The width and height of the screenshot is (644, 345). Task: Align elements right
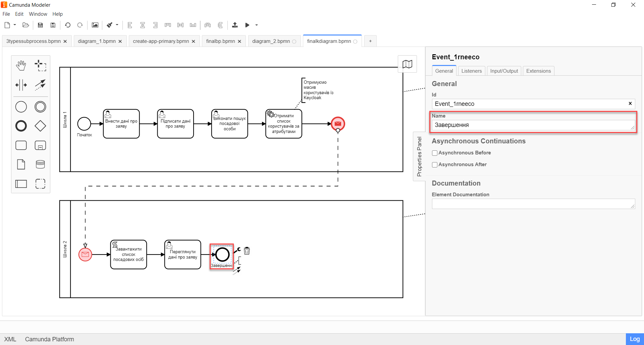click(x=155, y=25)
